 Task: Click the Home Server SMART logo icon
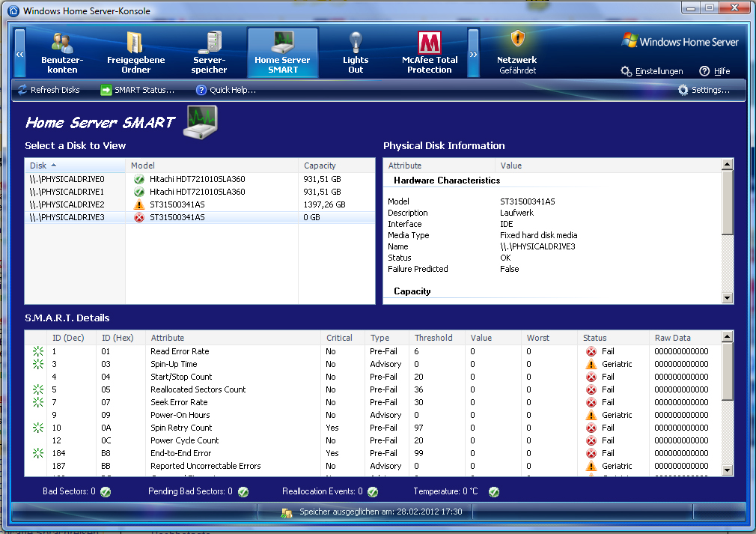200,122
